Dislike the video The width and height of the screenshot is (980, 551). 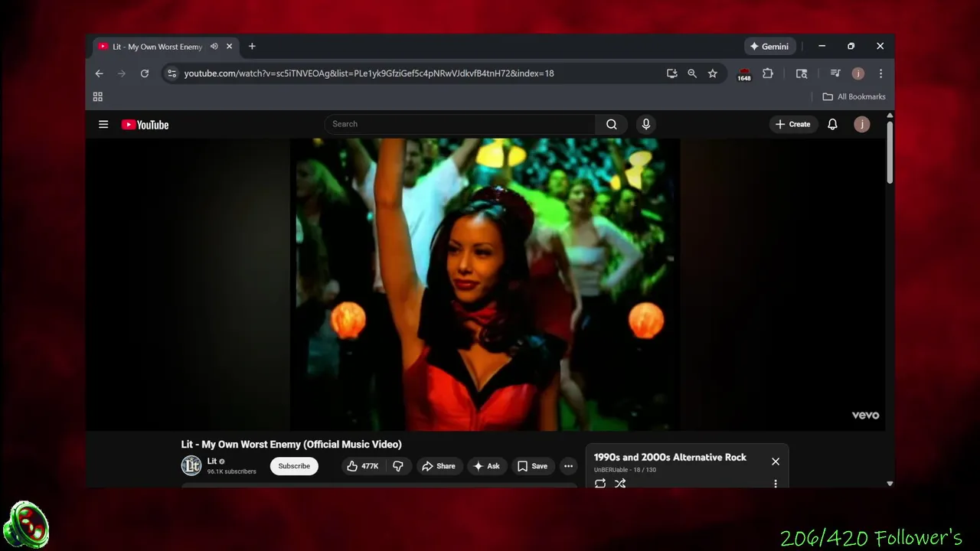[398, 466]
